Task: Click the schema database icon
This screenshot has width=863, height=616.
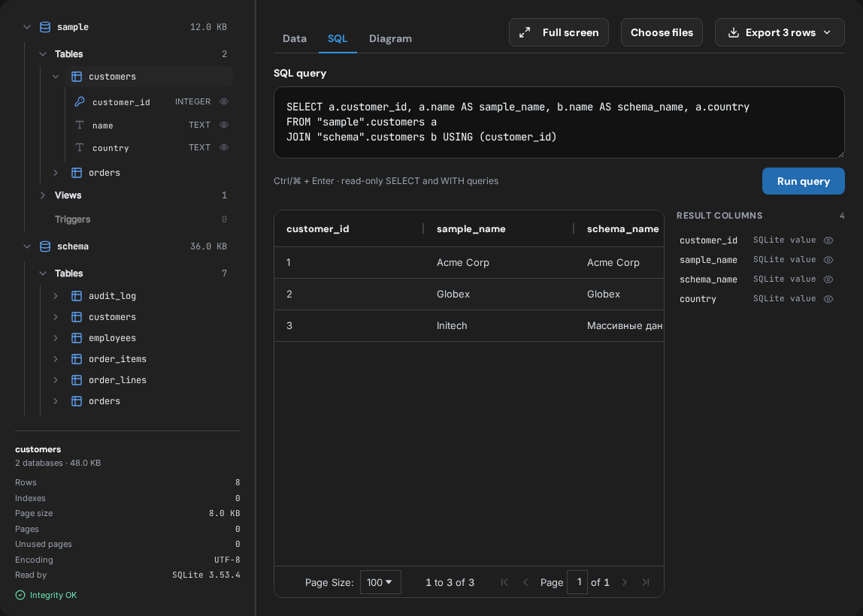Action: (45, 246)
